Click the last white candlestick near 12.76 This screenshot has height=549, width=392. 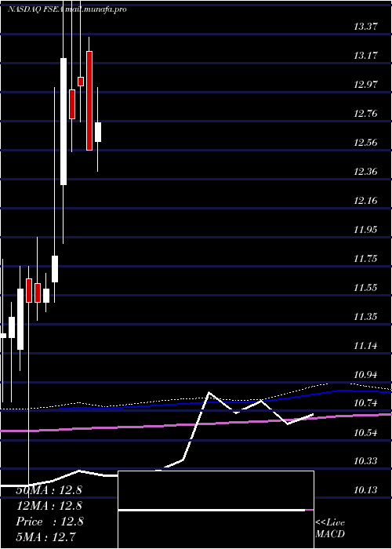click(98, 132)
